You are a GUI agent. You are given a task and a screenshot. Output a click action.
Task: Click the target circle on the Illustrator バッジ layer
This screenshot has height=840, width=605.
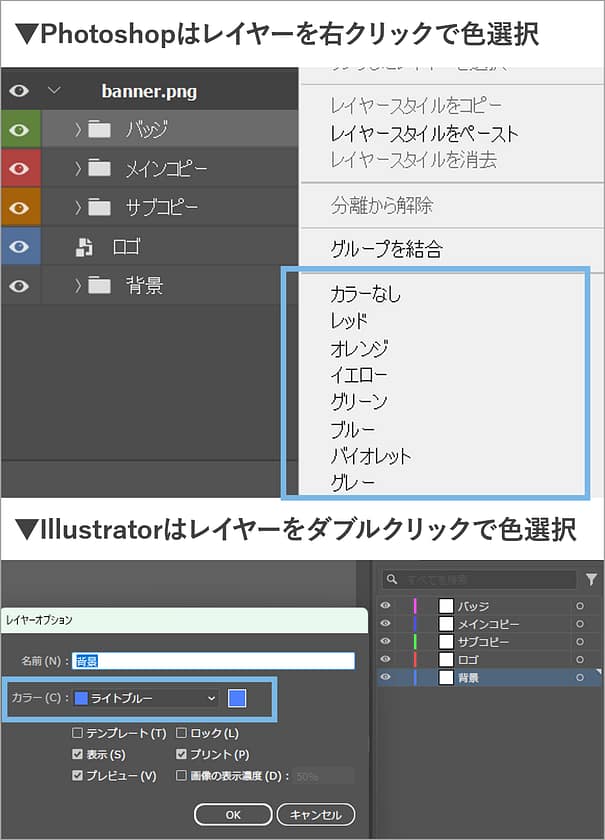579,606
